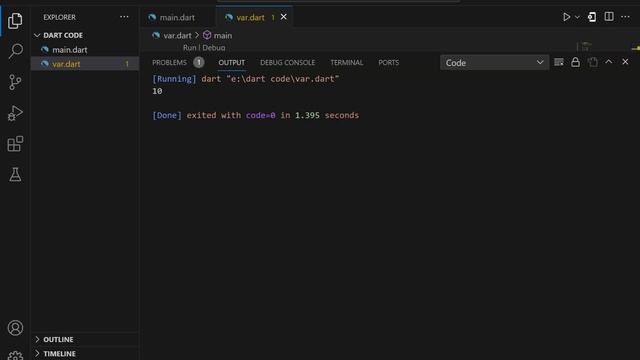Click the Run code lens link
640x360 pixels.
[x=189, y=48]
